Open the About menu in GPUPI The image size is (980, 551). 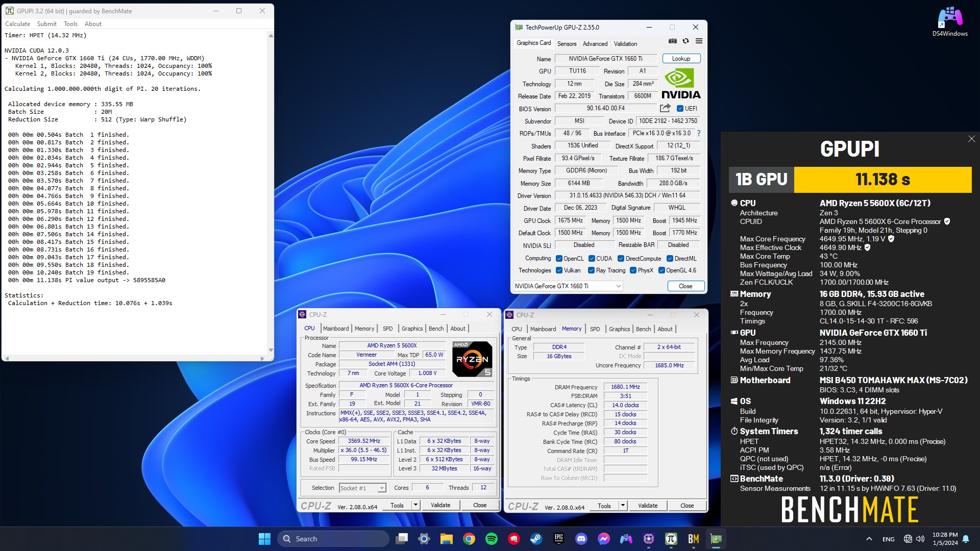(93, 24)
